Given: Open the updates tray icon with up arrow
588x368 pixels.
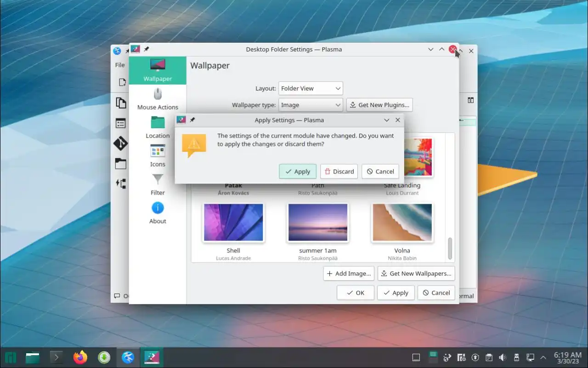Looking at the screenshot, I should click(x=475, y=357).
